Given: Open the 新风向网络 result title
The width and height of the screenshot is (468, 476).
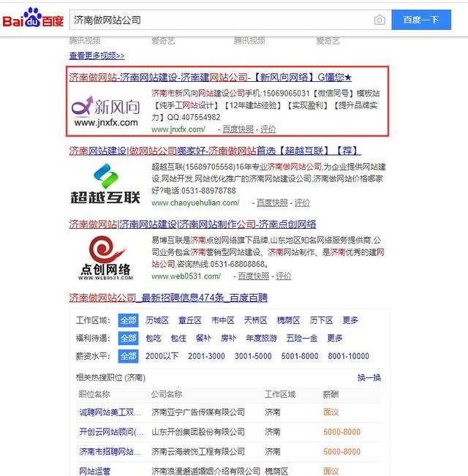Looking at the screenshot, I should tap(211, 77).
